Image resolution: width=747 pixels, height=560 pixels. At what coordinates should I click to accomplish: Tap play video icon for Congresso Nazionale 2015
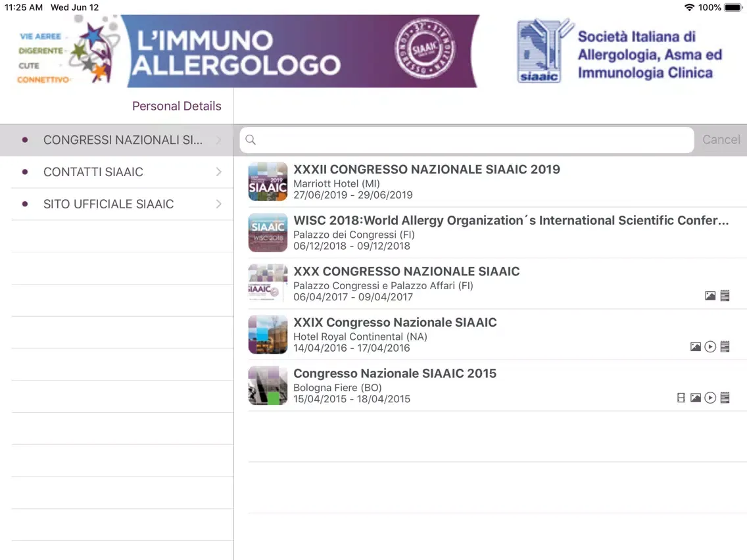coord(710,398)
